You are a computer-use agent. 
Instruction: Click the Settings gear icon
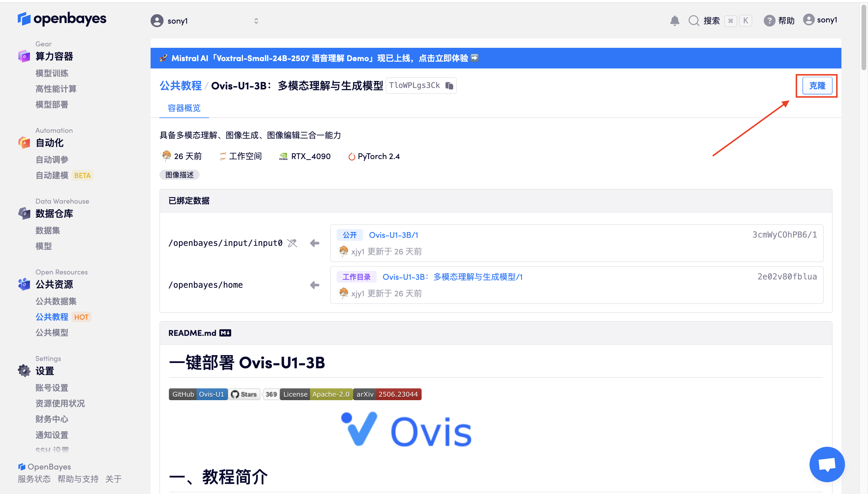pyautogui.click(x=24, y=371)
